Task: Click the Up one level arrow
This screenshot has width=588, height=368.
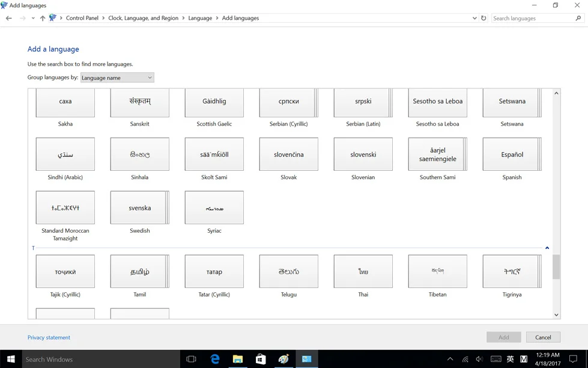Action: click(43, 18)
